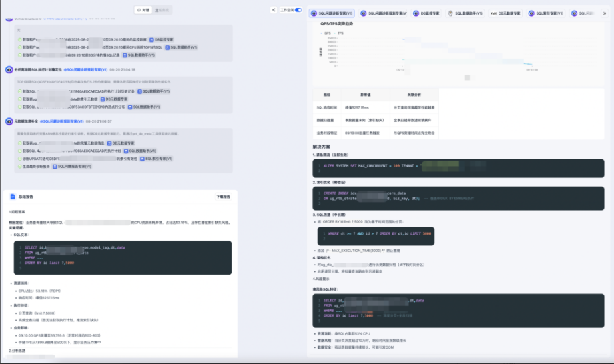This screenshot has width=614, height=364.
Task: Toggle the 工作空间 switch
Action: 298,10
